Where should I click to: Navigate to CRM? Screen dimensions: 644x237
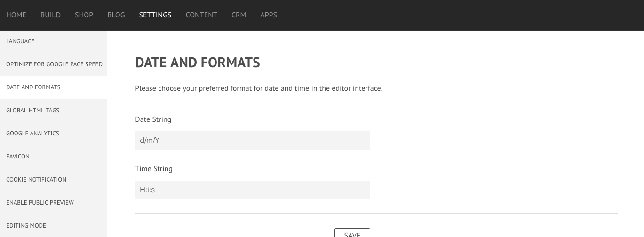pyautogui.click(x=239, y=15)
